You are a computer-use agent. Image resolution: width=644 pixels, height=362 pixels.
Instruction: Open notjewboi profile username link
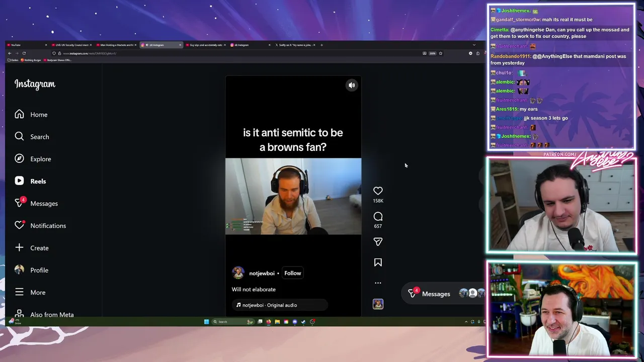262,273
